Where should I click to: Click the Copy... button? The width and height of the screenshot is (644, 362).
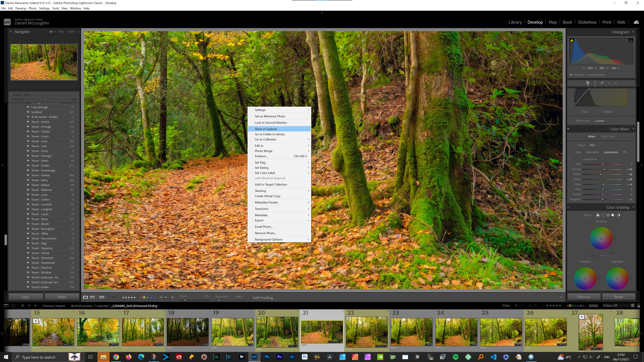click(x=26, y=297)
